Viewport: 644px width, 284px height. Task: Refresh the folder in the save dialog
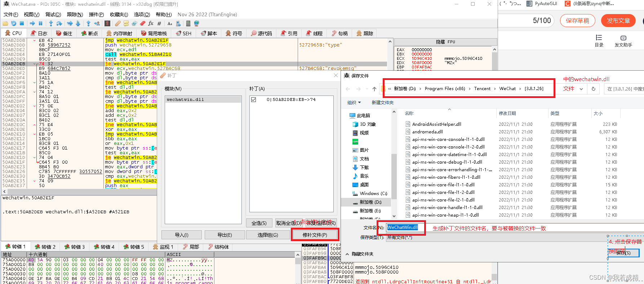click(593, 89)
